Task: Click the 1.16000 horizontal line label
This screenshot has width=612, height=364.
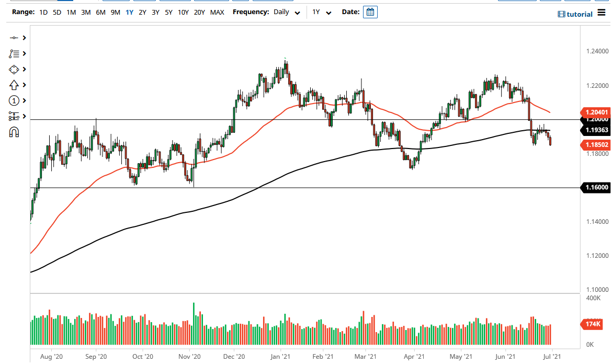Action: [596, 187]
